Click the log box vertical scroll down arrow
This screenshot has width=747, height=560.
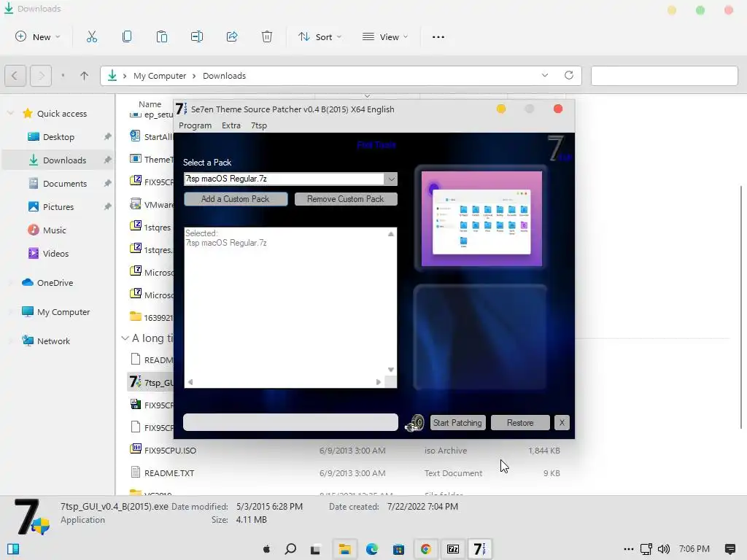tap(391, 370)
